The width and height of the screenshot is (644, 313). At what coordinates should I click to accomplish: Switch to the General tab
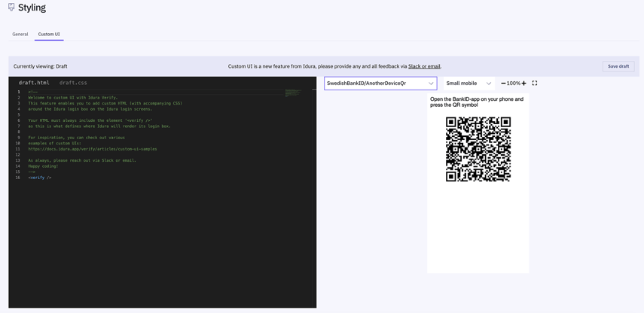click(x=20, y=35)
